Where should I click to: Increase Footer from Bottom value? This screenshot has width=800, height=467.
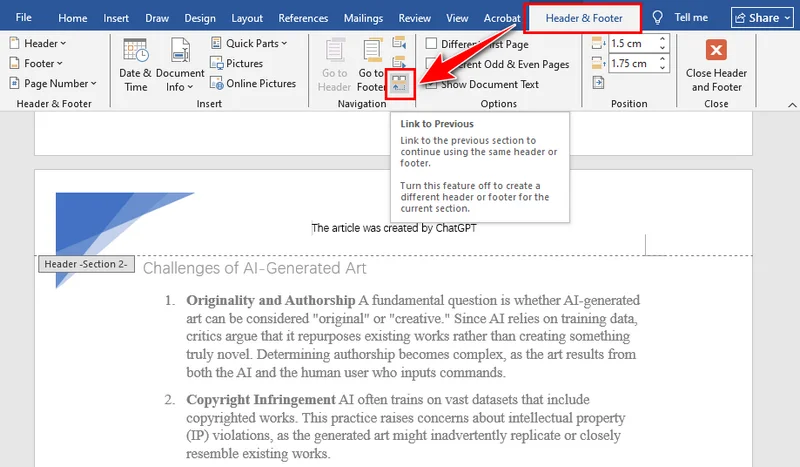(x=662, y=59)
